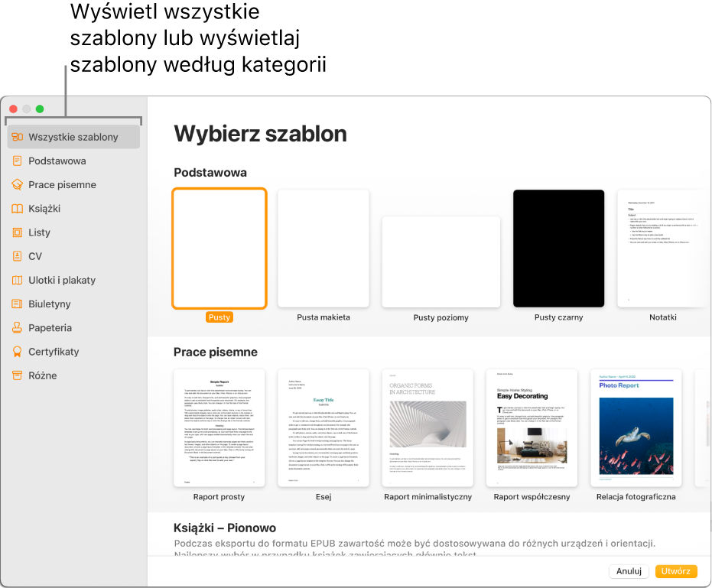Click the Notatki caption

663,317
